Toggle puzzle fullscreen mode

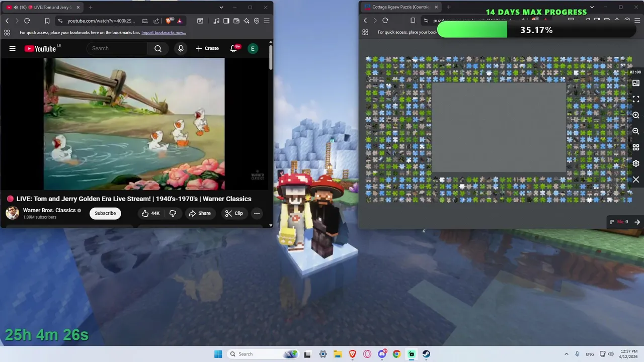pos(636,99)
